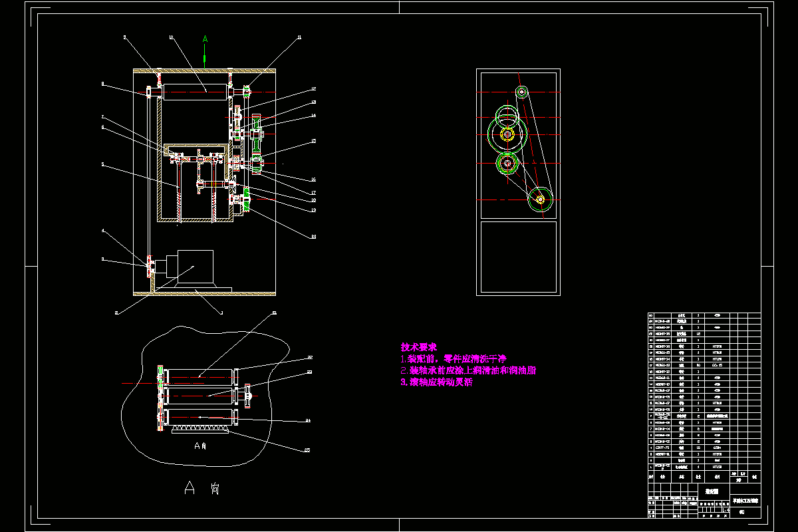Viewport: 798px width, 532px height.
Task: Click the largest gear in side view
Action: coord(508,135)
